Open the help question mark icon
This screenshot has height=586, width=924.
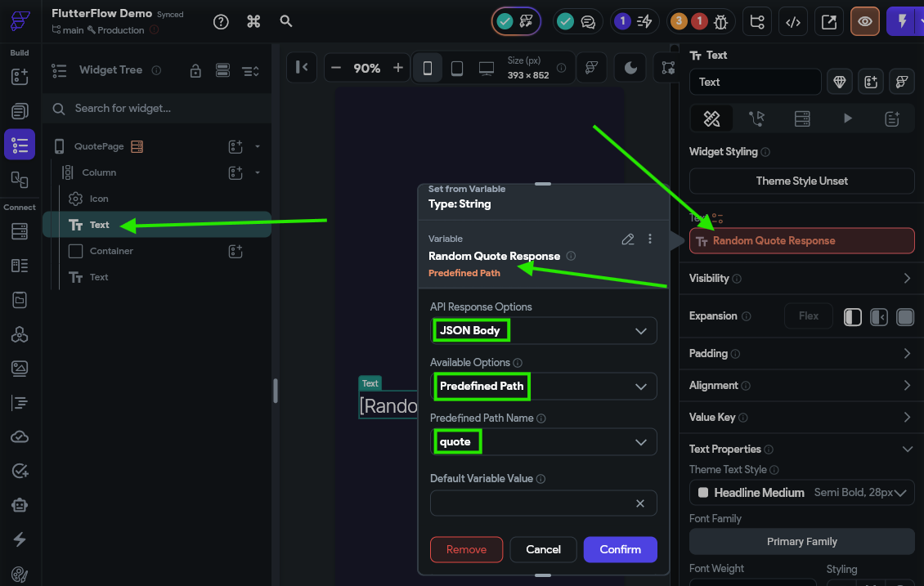point(221,22)
